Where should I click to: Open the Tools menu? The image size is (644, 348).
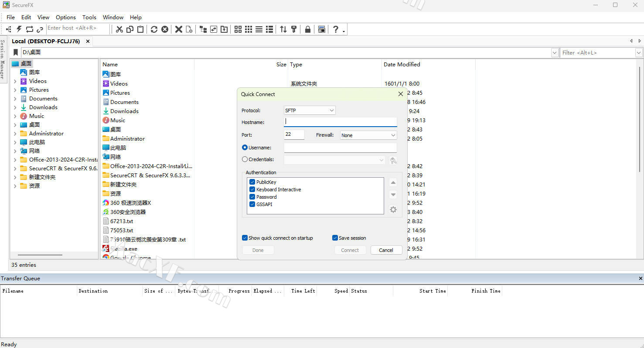coord(89,17)
